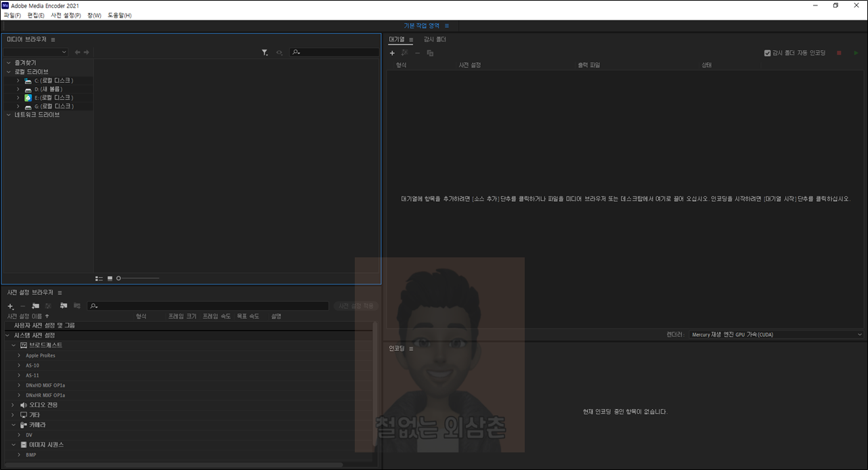Image resolution: width=868 pixels, height=470 pixels.
Task: Open the 도움말(H) menu
Action: pyautogui.click(x=120, y=15)
